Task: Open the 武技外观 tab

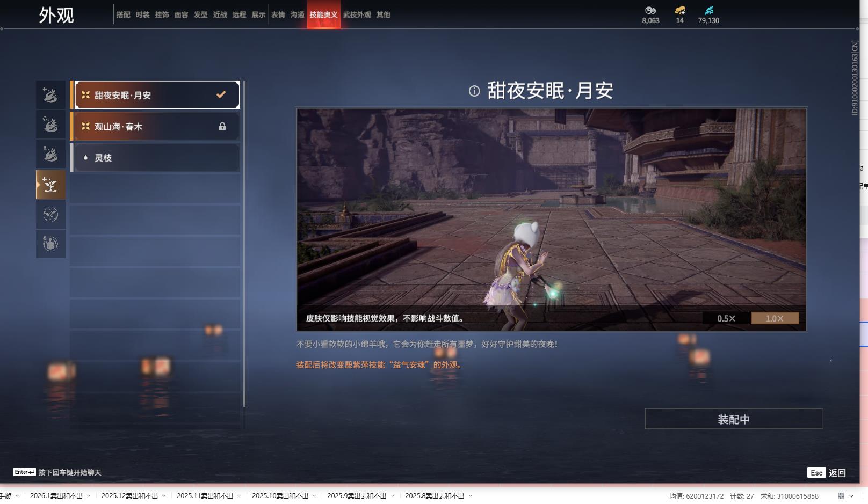Action: click(x=357, y=15)
